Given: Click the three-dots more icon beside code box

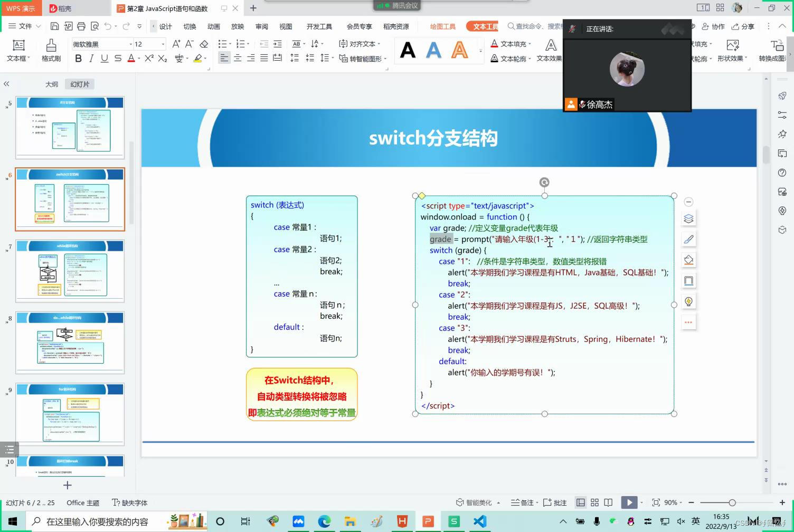Looking at the screenshot, I should click(x=688, y=322).
